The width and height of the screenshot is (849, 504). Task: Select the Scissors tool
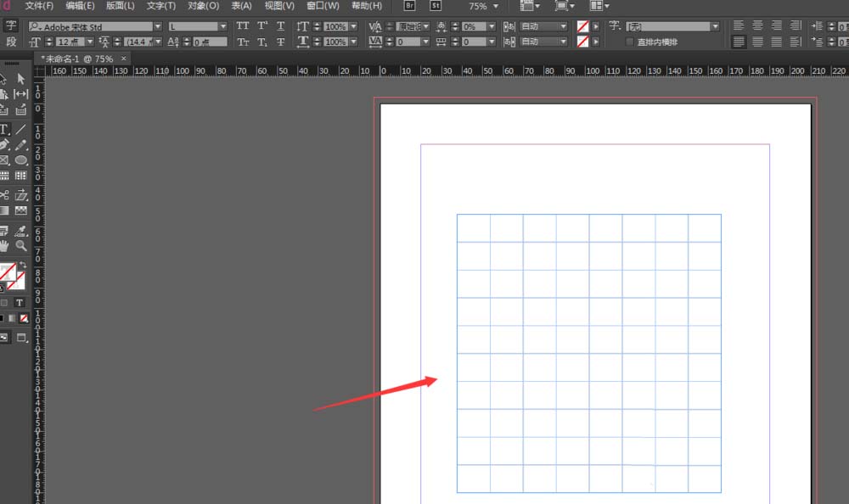(4, 195)
